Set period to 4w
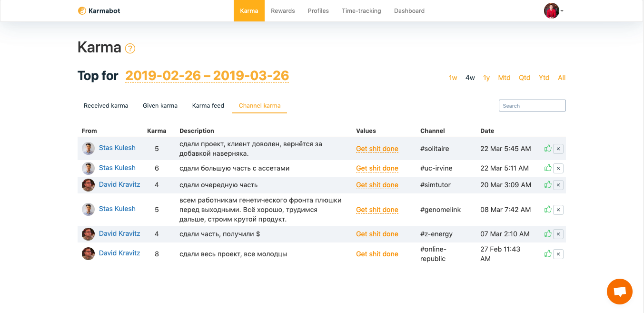 (470, 78)
